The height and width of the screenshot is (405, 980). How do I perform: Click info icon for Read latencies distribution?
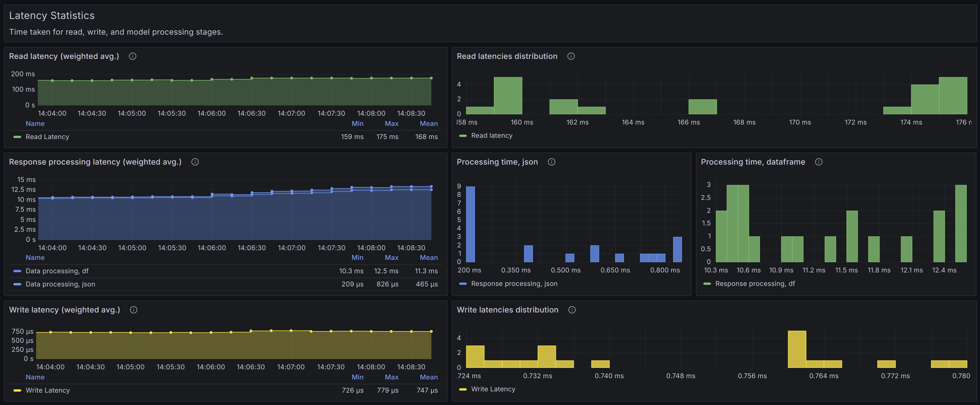(x=571, y=56)
